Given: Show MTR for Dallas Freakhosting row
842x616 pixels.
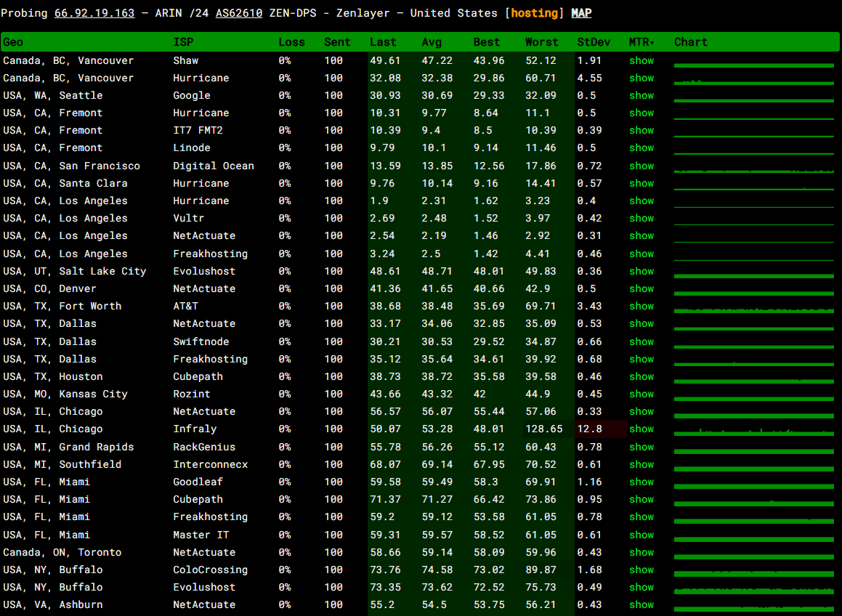Looking at the screenshot, I should click(x=641, y=359).
